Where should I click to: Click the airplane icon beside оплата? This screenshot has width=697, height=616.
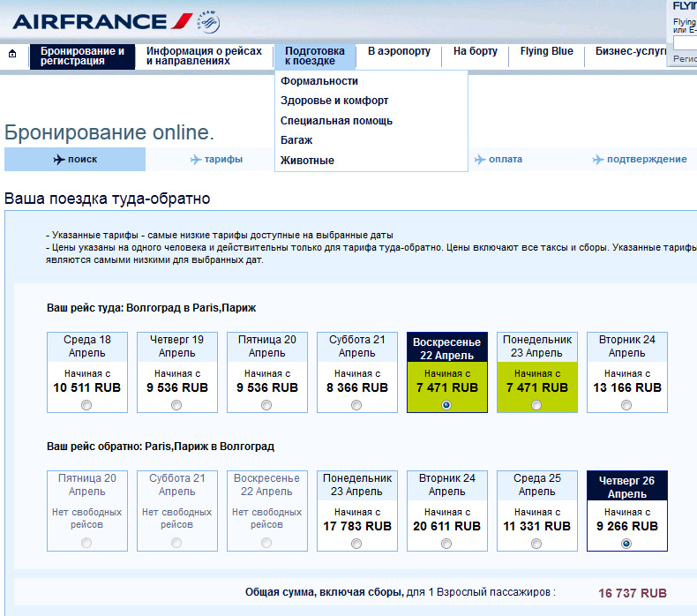click(480, 159)
